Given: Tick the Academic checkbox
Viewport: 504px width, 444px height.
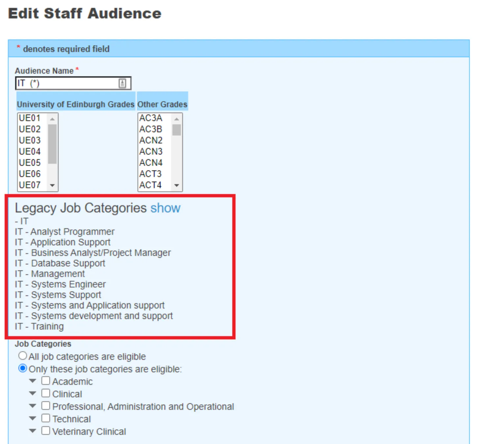Looking at the screenshot, I should [46, 381].
